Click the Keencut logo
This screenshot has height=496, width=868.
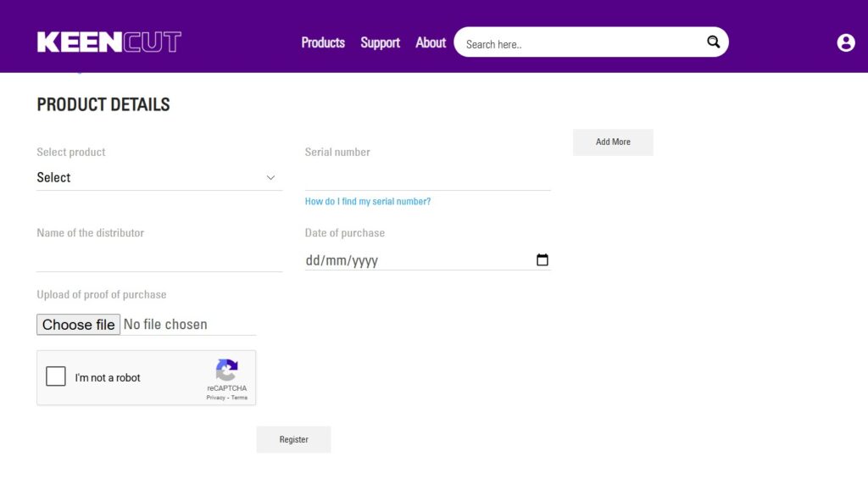(x=108, y=42)
